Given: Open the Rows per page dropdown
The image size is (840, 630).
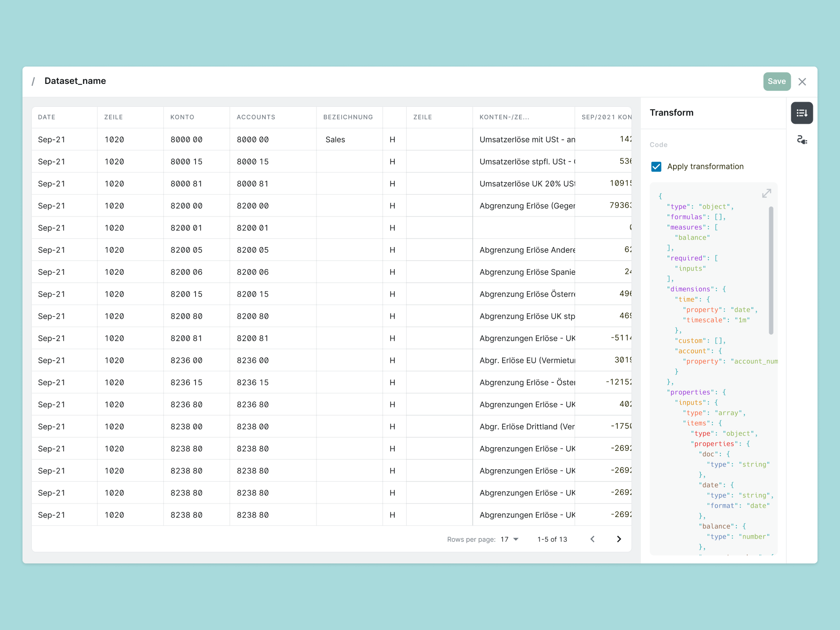Looking at the screenshot, I should [510, 539].
